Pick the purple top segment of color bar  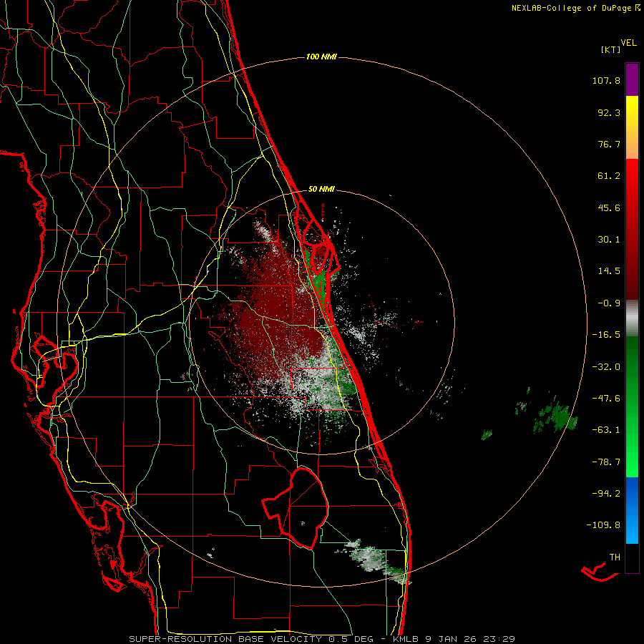pos(632,79)
